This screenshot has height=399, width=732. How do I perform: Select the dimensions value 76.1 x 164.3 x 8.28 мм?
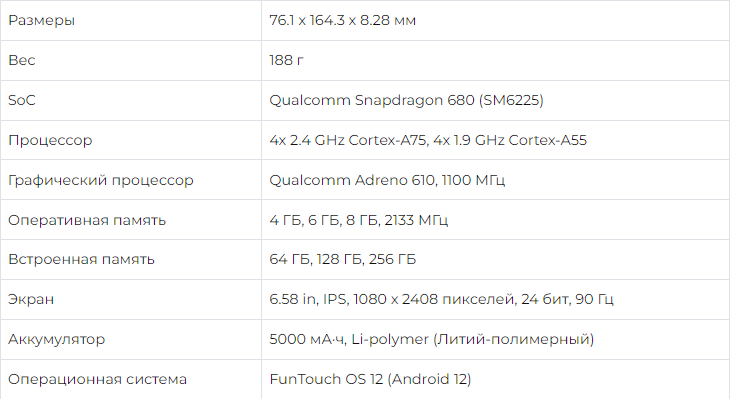click(x=342, y=21)
